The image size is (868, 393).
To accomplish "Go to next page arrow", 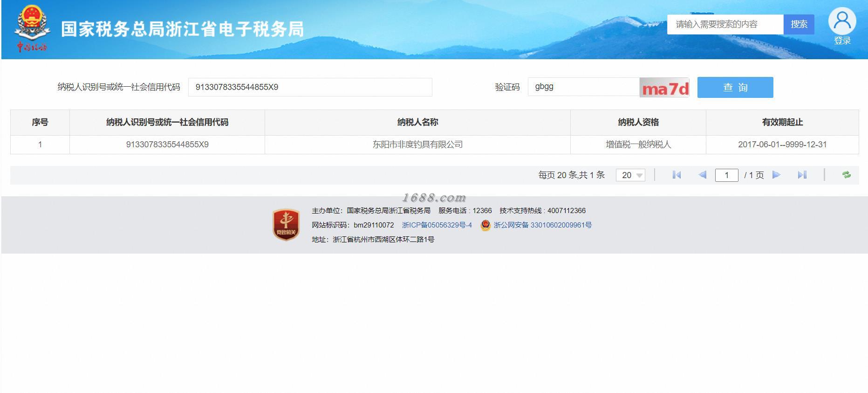I will [x=776, y=175].
